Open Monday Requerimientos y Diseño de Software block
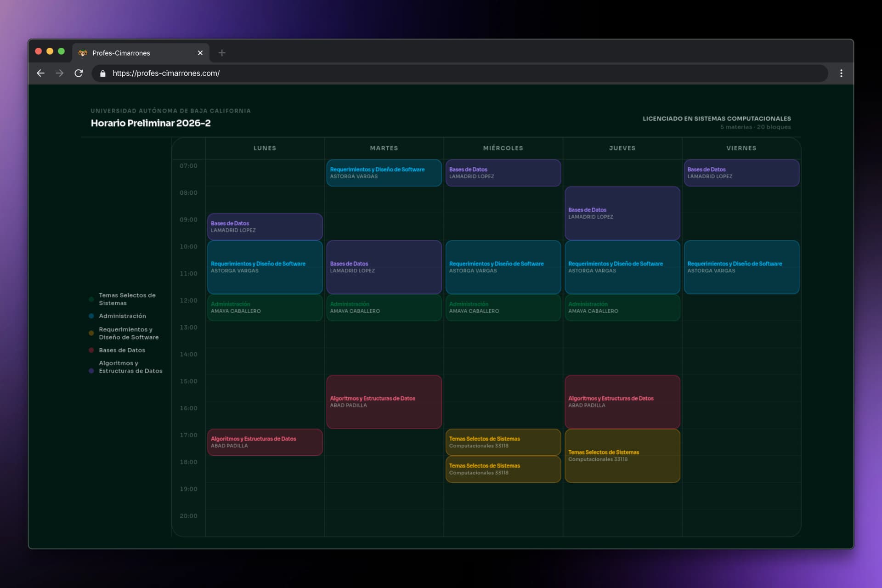Viewport: 882px width, 588px height. point(265,267)
